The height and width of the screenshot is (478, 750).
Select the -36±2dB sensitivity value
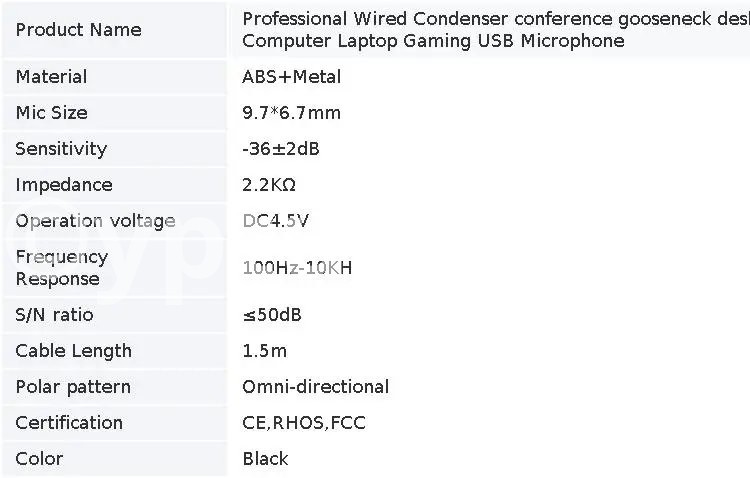pyautogui.click(x=281, y=149)
